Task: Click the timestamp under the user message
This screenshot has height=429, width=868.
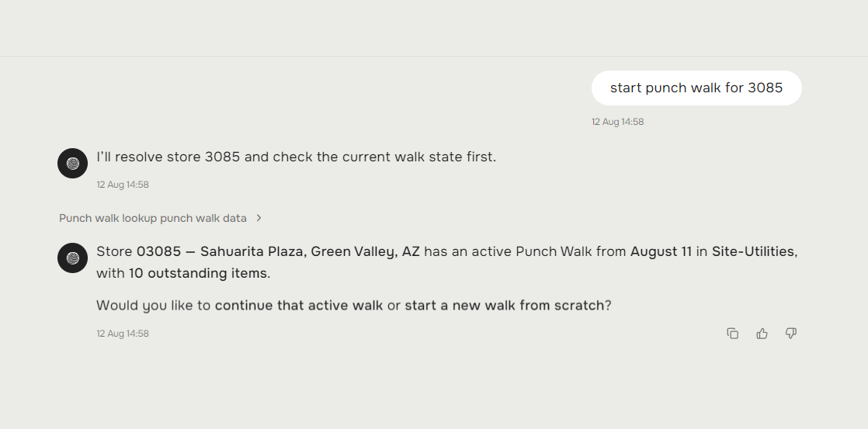Action: tap(617, 122)
